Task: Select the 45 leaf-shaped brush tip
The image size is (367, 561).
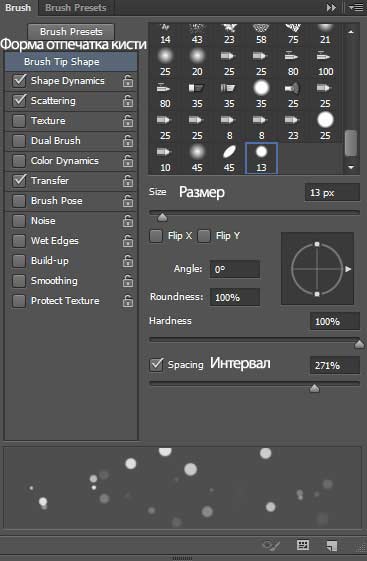Action: 229,158
